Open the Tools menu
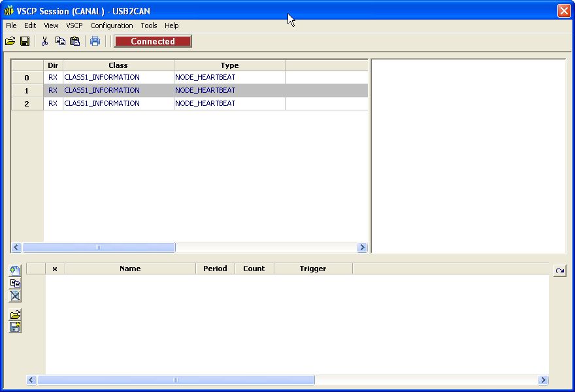 149,25
